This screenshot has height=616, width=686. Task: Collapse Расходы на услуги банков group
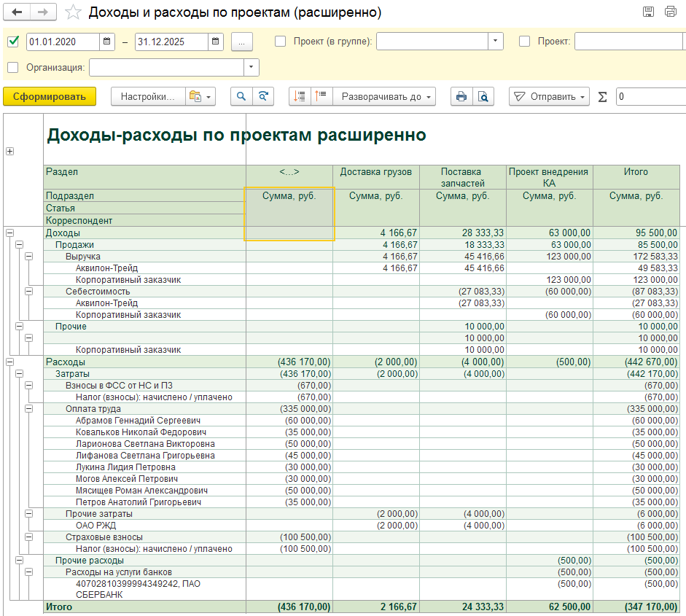point(29,572)
